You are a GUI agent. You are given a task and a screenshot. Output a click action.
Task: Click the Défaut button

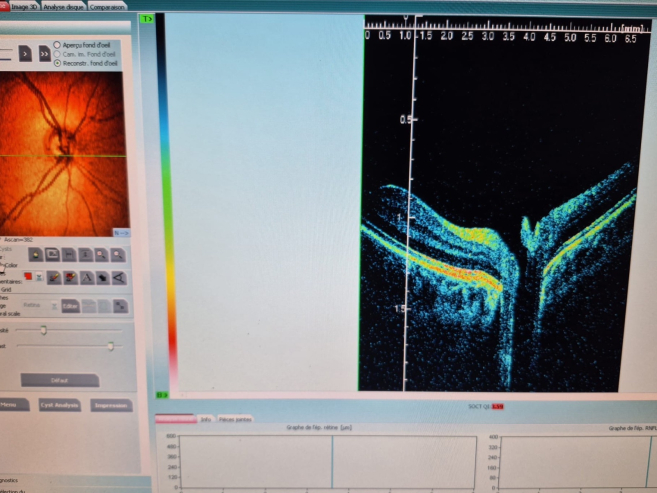(60, 380)
